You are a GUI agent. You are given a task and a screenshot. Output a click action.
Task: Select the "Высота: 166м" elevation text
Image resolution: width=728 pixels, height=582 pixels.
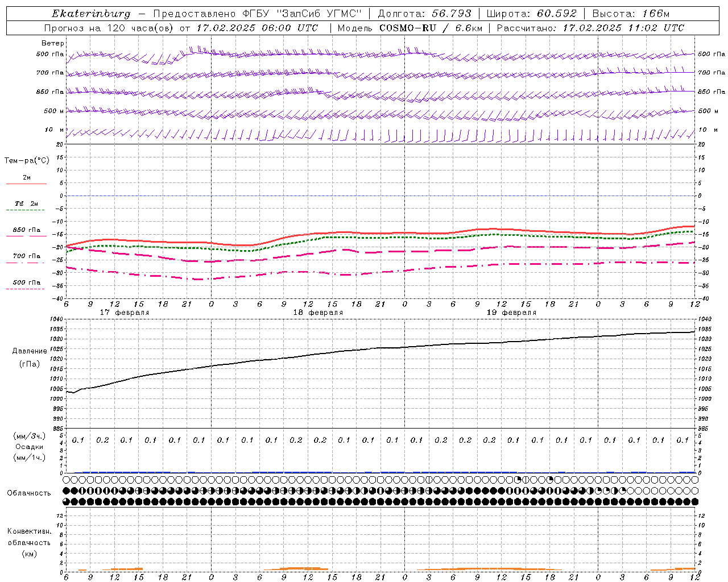pos(631,14)
